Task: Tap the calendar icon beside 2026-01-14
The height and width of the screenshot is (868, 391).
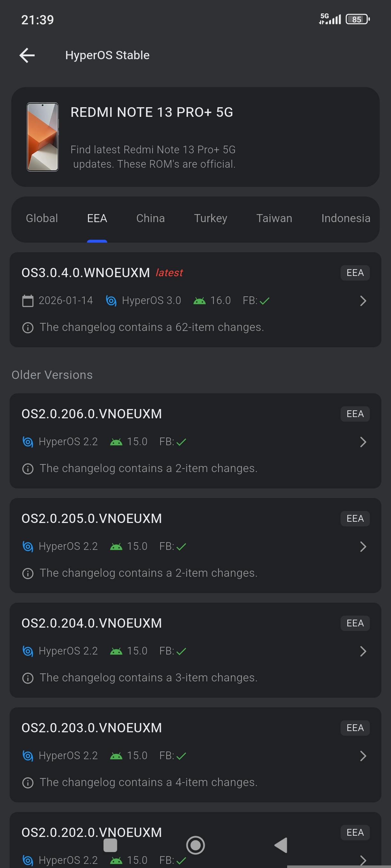Action: pyautogui.click(x=28, y=301)
